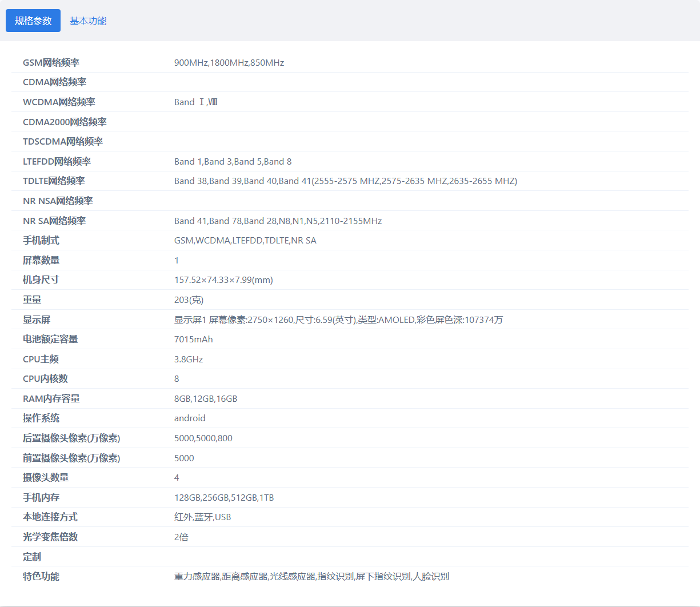The height and width of the screenshot is (607, 700).
Task: Click the 显示屏1 屏幕像素 description value
Action: pyautogui.click(x=339, y=320)
